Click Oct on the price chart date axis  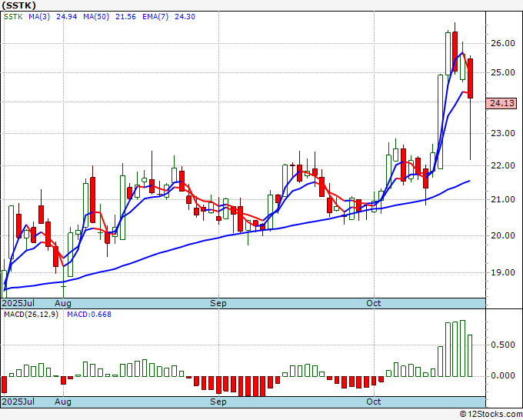tap(374, 303)
